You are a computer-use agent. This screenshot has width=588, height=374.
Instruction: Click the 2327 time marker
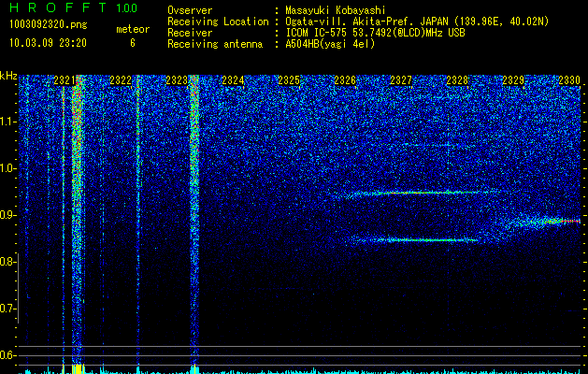pos(401,80)
